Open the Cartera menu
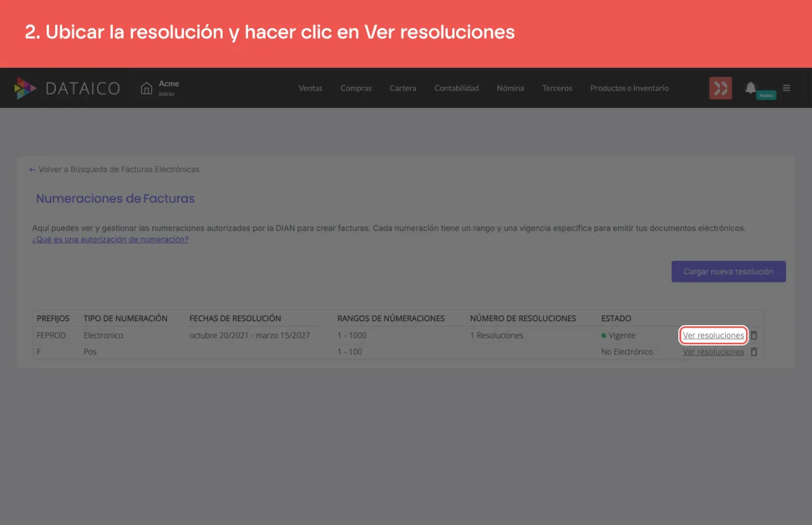 [x=403, y=88]
